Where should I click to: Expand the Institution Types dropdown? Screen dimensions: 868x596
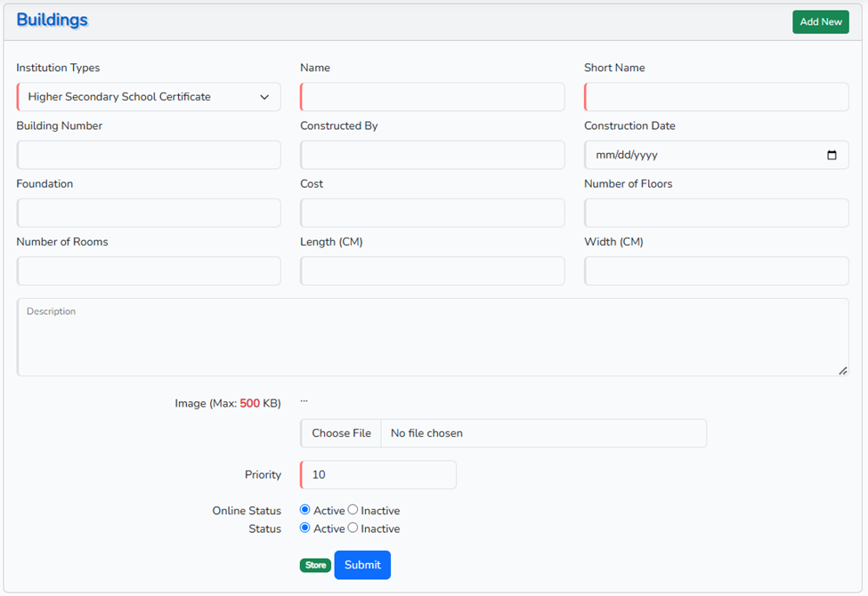tap(149, 97)
